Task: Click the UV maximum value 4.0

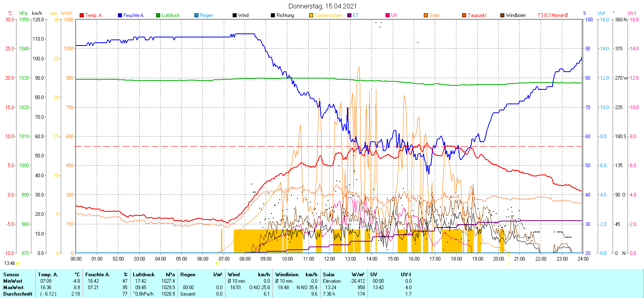Action: click(x=409, y=288)
